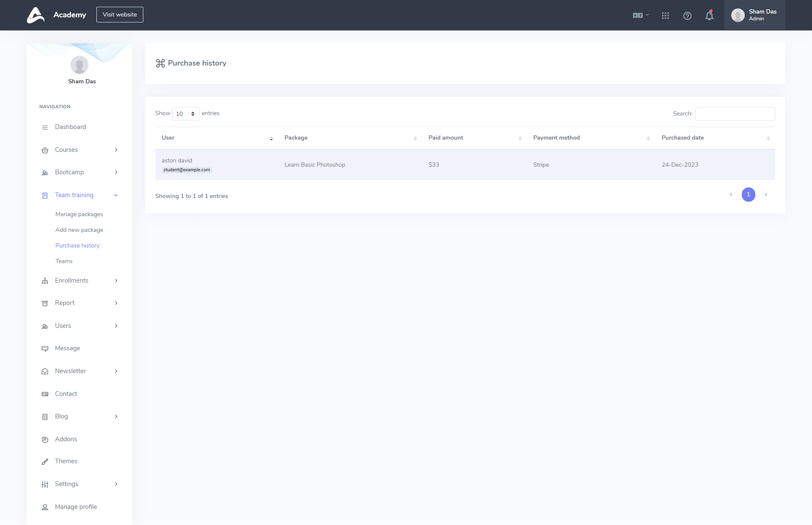
Task: Click the Dashboard grid icon in sidebar
Action: point(45,127)
